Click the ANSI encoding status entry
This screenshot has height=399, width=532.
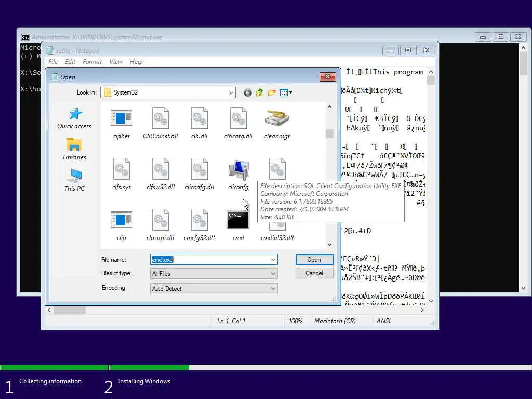click(383, 321)
